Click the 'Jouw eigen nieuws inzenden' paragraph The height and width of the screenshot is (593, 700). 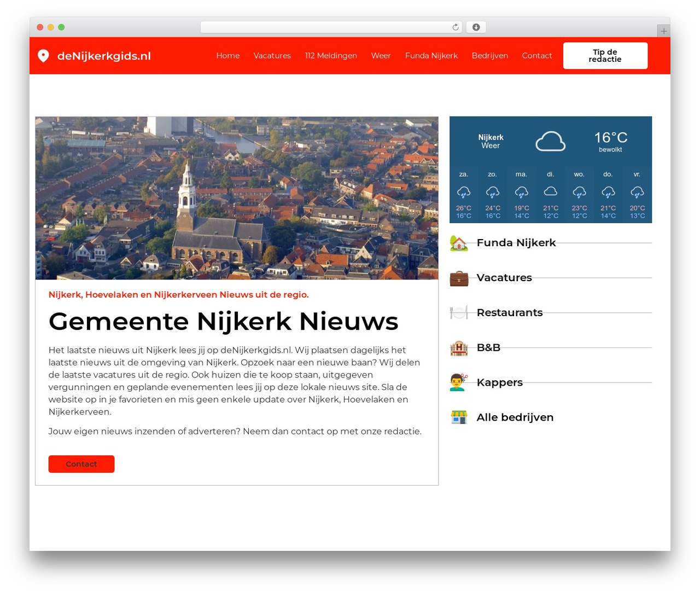pyautogui.click(x=235, y=432)
